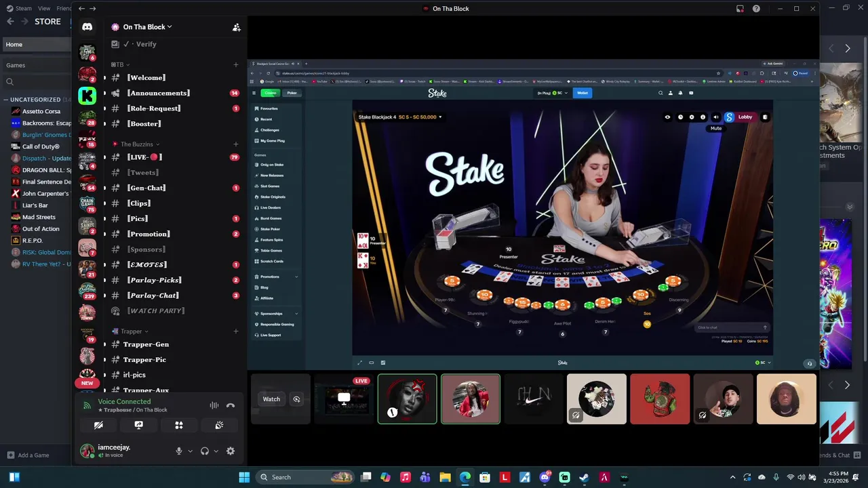This screenshot has height=488, width=868.
Task: Open Steam STORE tab
Action: tap(47, 22)
